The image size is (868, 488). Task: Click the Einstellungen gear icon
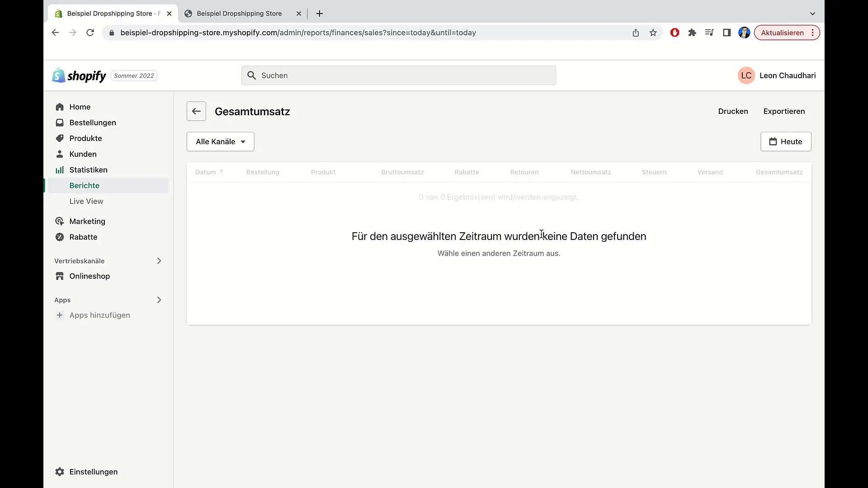[x=60, y=471]
